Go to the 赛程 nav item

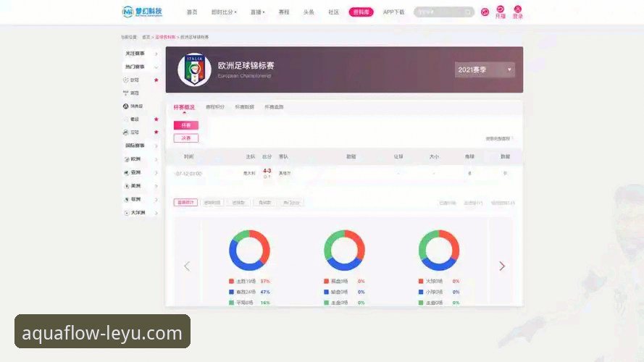pos(284,12)
